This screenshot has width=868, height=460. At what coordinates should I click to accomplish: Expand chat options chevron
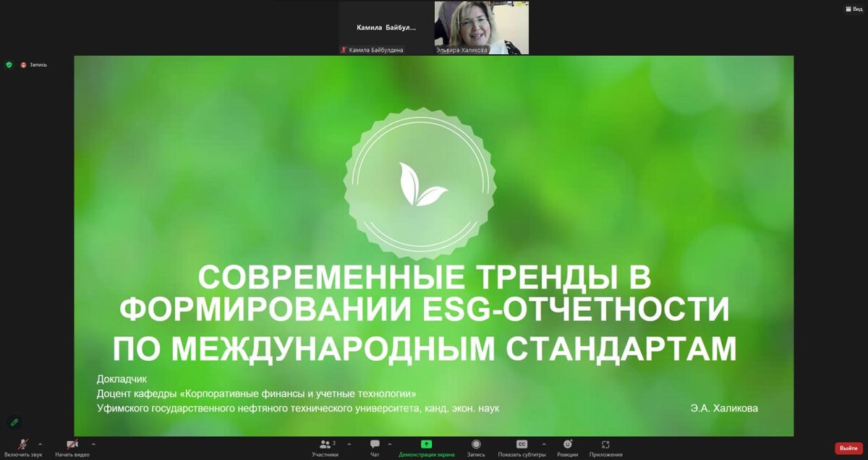391,443
